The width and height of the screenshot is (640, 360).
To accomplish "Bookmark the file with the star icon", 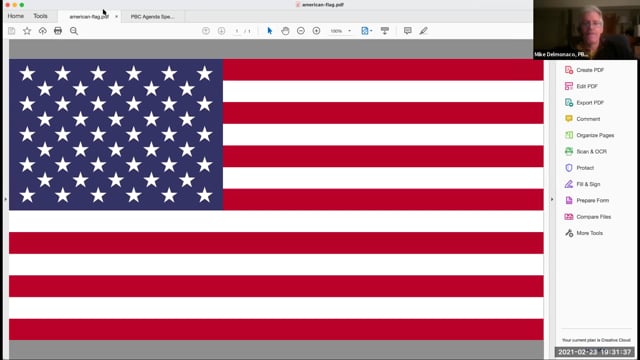I will (27, 31).
